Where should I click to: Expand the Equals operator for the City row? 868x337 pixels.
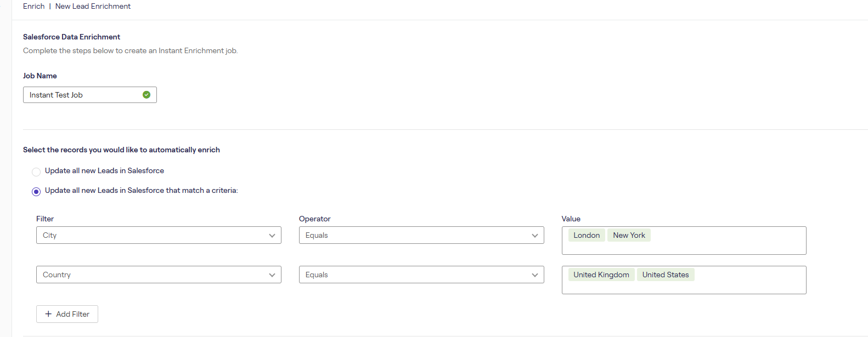421,235
